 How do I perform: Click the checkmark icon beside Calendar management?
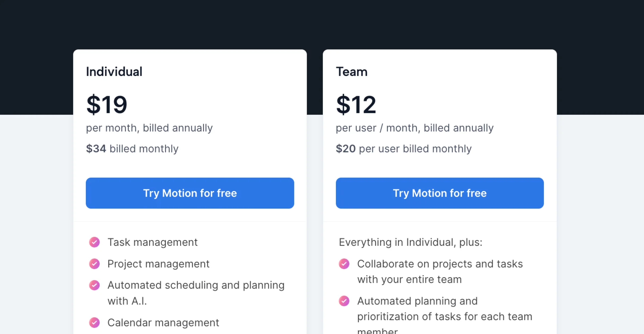[x=94, y=322]
